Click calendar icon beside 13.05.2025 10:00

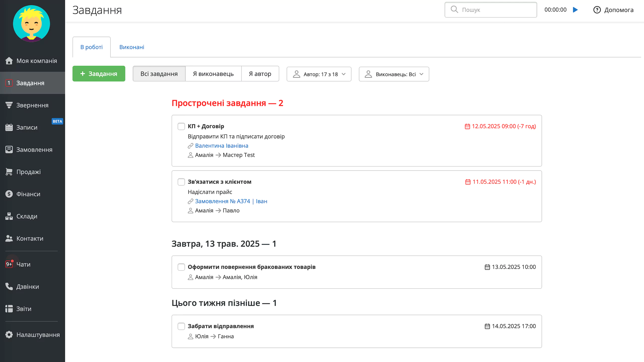tap(487, 267)
